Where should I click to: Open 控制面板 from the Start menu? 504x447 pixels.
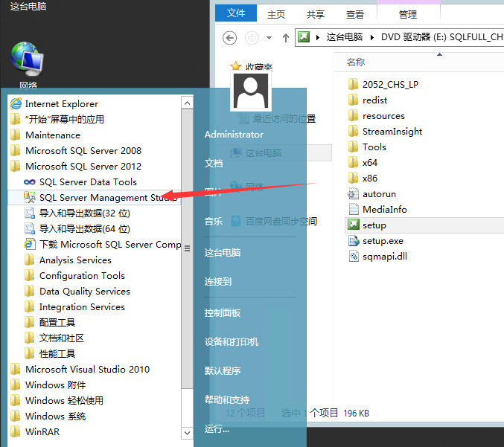[x=223, y=312]
